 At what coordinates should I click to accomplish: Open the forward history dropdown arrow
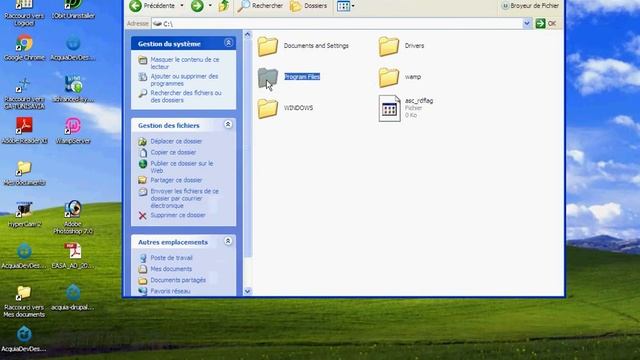click(210, 6)
